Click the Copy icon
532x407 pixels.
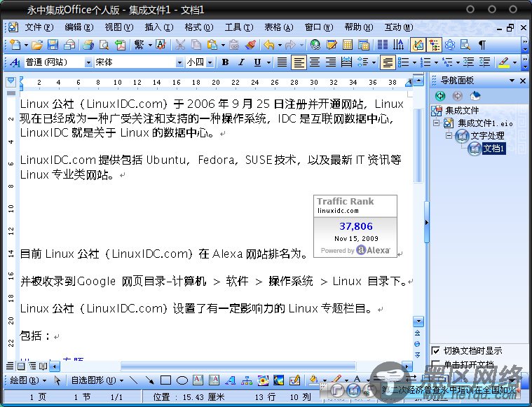[x=196, y=45]
